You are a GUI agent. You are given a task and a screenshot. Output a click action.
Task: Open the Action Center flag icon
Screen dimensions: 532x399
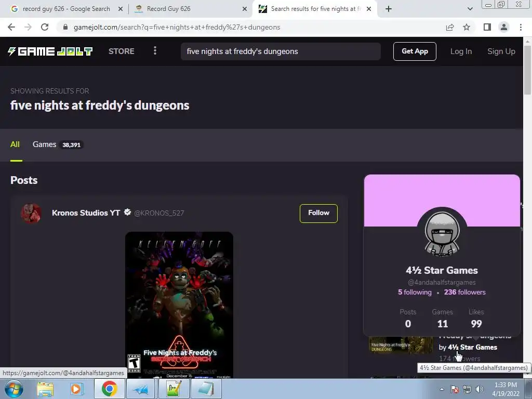tap(455, 389)
